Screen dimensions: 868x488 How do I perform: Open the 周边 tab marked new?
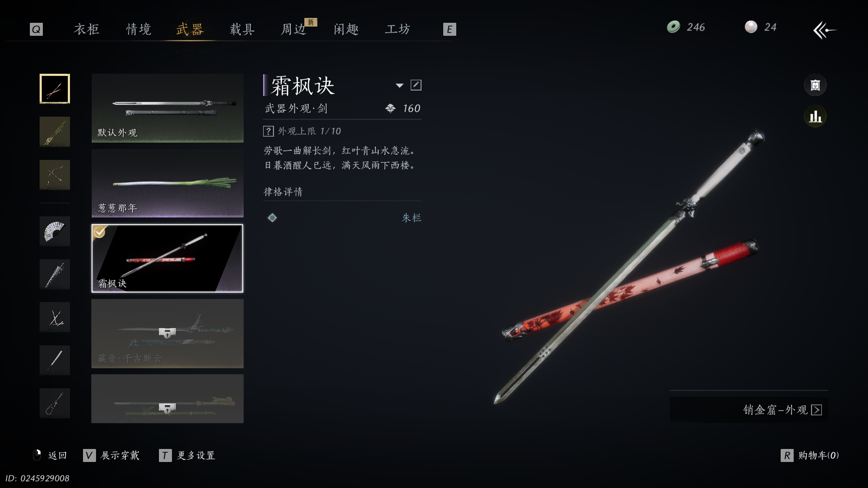[293, 29]
